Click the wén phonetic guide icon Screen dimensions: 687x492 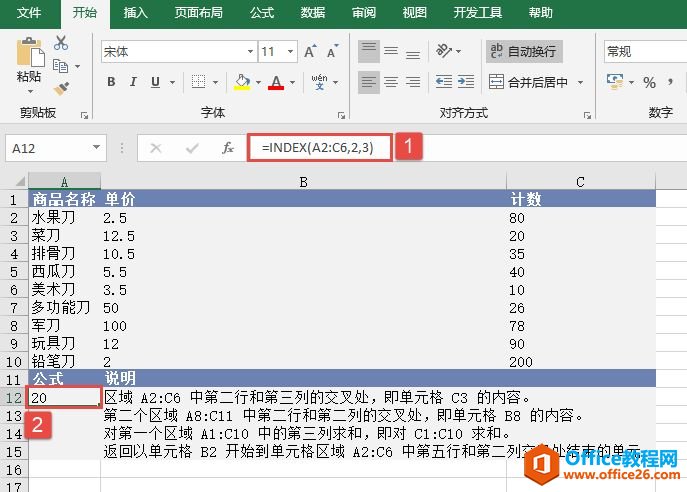319,82
